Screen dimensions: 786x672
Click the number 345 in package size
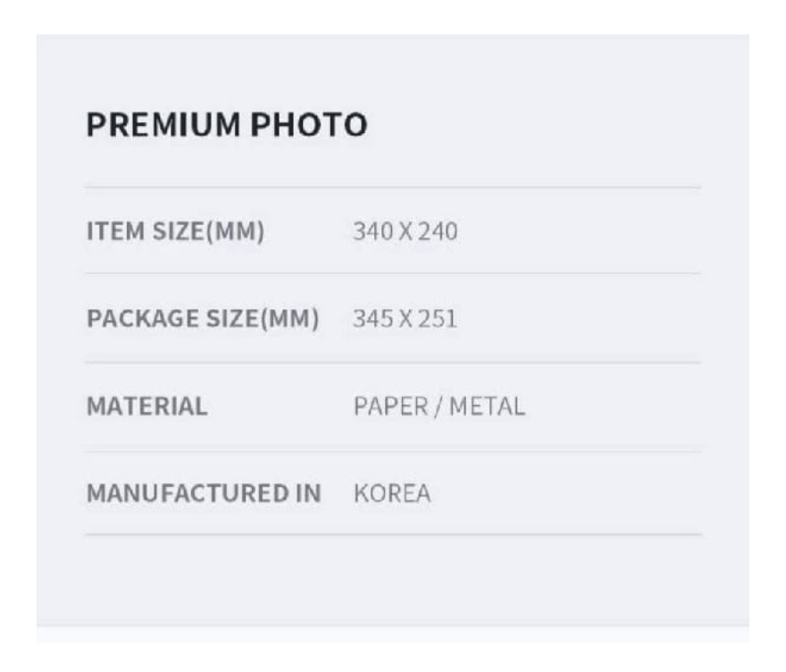[371, 319]
